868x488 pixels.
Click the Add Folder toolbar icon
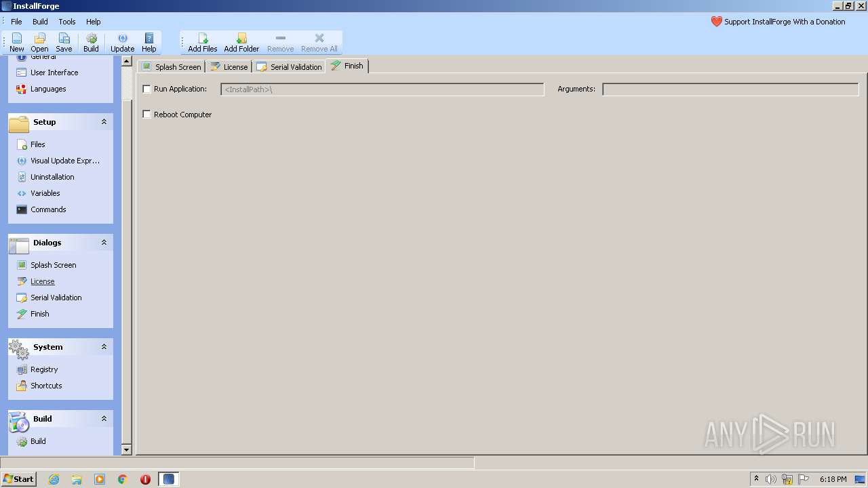tap(241, 43)
